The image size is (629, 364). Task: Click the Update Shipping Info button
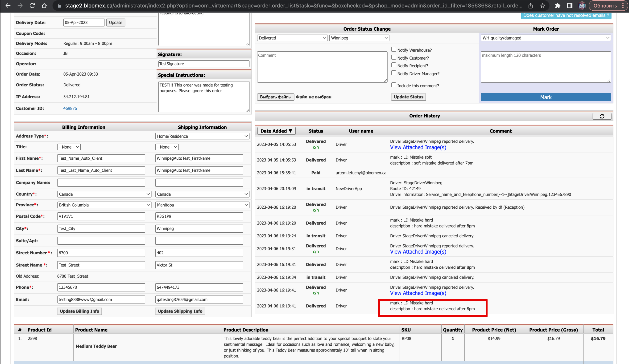[x=180, y=311]
